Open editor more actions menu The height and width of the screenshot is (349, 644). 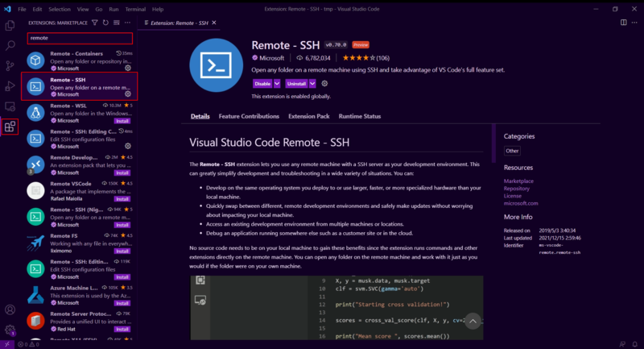(x=634, y=23)
